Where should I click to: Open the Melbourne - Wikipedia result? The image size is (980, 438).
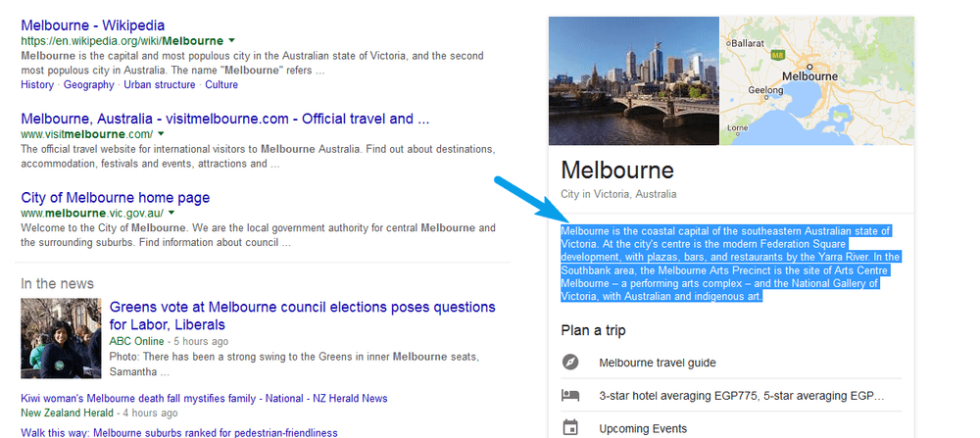[x=92, y=25]
